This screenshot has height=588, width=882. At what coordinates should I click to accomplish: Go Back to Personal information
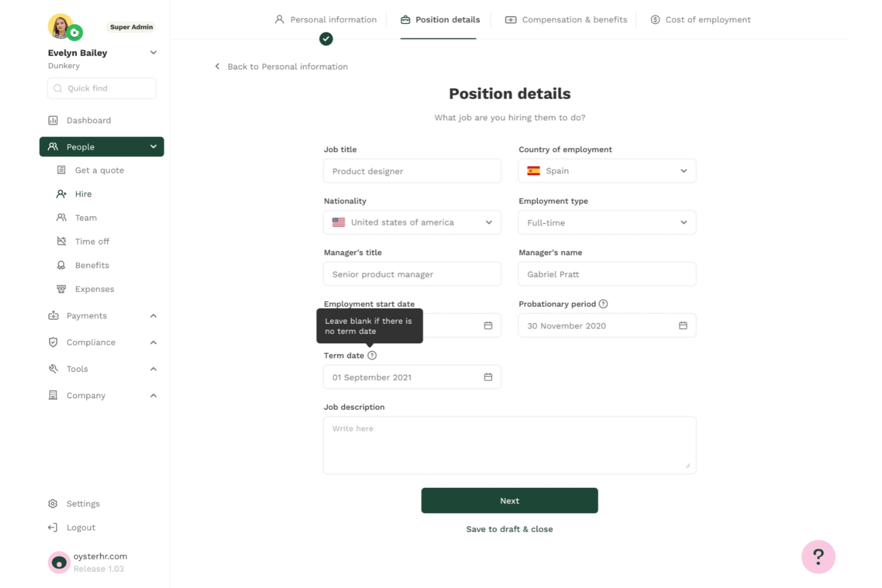(x=281, y=67)
